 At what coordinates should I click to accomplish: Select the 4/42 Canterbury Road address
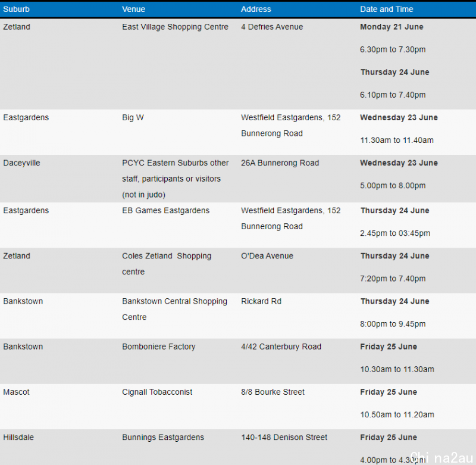click(281, 347)
